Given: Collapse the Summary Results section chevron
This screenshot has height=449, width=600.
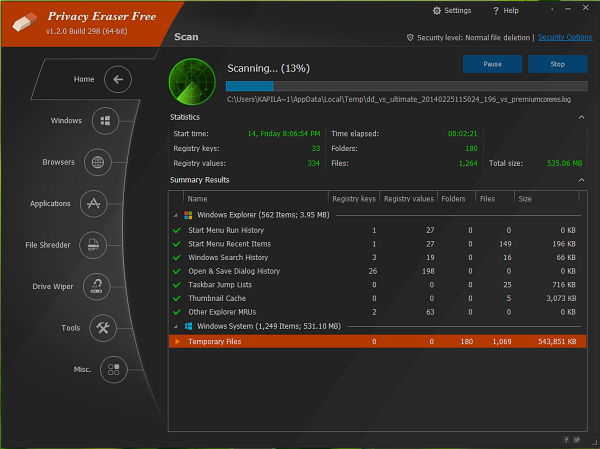Looking at the screenshot, I should 581,180.
